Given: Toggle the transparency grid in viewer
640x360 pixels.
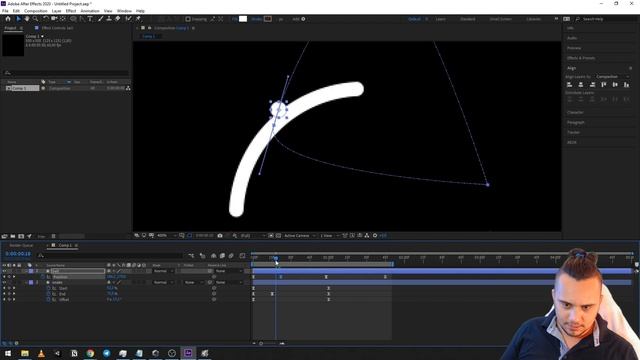Looking at the screenshot, I should [278, 236].
